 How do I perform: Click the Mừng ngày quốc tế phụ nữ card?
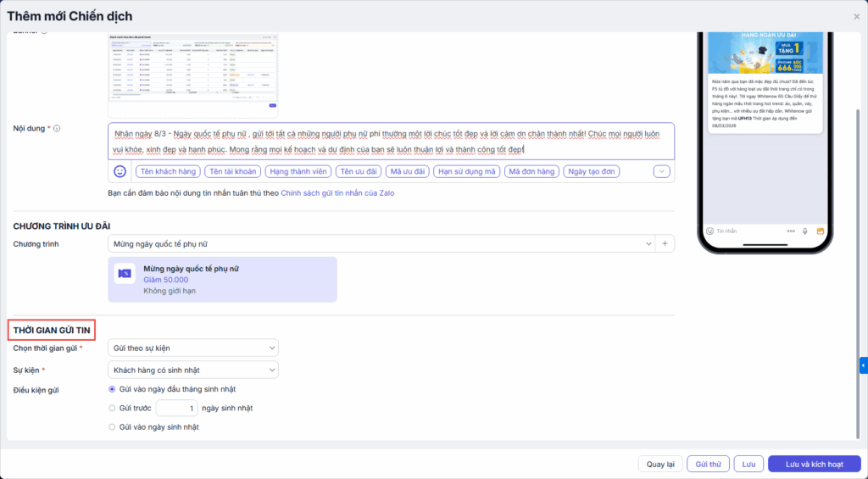(x=222, y=280)
